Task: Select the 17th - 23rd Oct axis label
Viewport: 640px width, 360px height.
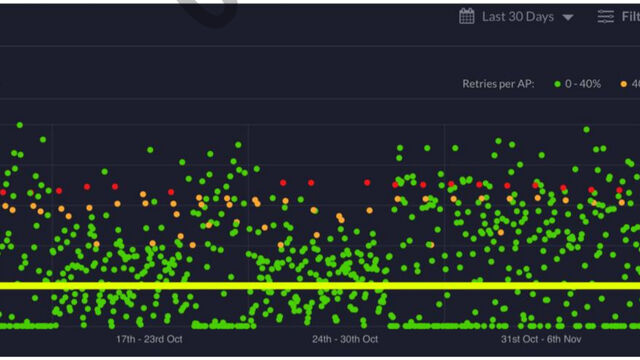Action: [149, 339]
